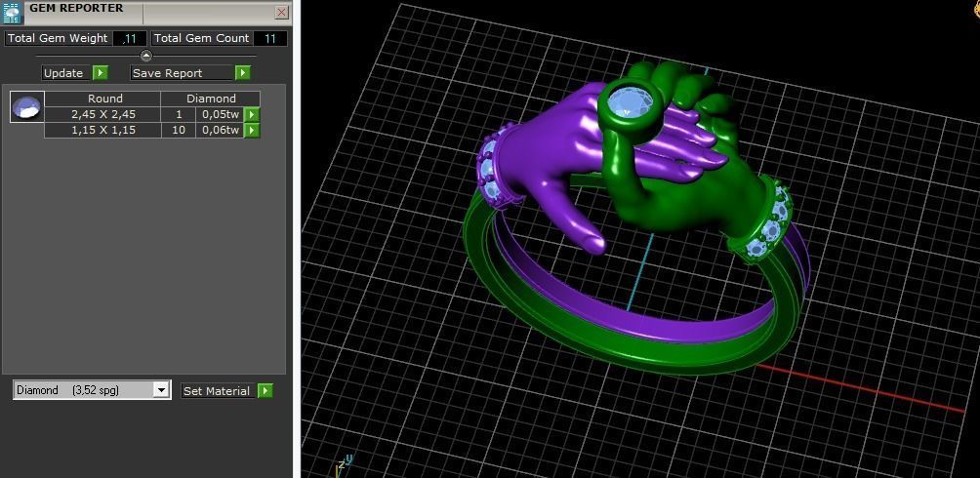Viewport: 980px width, 478px height.
Task: Click the Total Gem Count value field
Action: click(270, 38)
